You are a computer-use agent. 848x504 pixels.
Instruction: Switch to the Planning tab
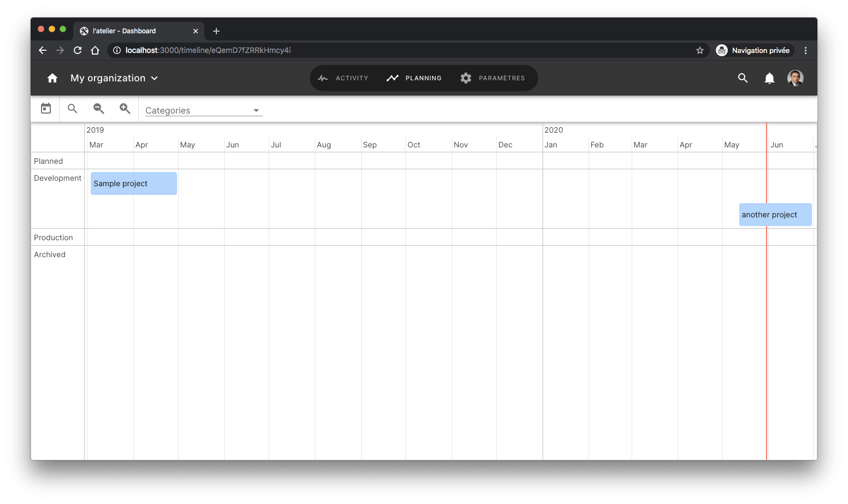[414, 78]
